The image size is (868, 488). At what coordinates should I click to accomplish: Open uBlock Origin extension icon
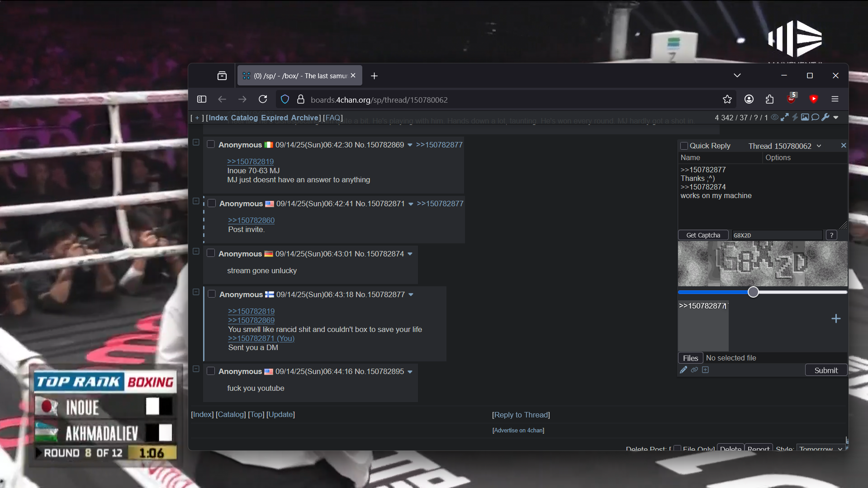[792, 98]
